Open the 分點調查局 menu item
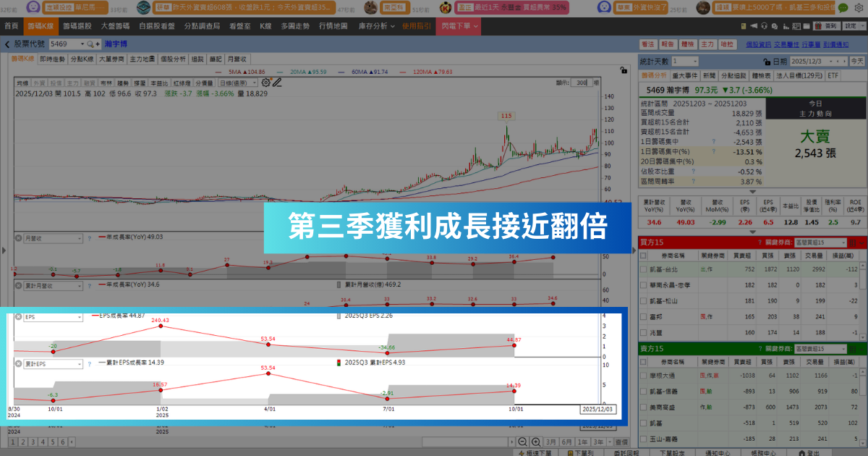The width and height of the screenshot is (868, 456). click(200, 26)
